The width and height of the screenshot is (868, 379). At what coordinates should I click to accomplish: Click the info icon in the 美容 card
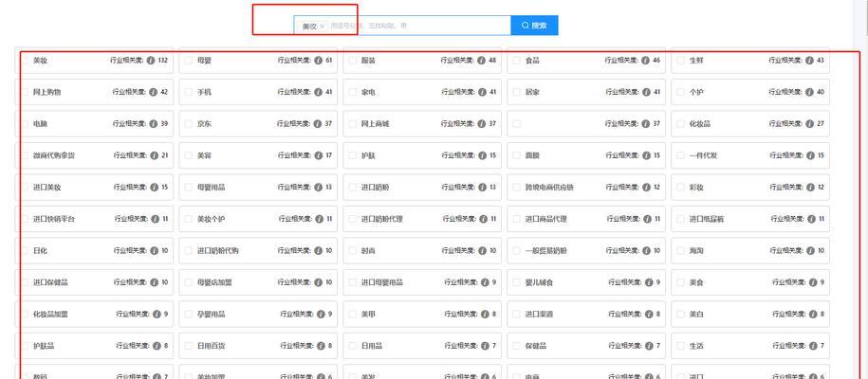pyautogui.click(x=319, y=155)
